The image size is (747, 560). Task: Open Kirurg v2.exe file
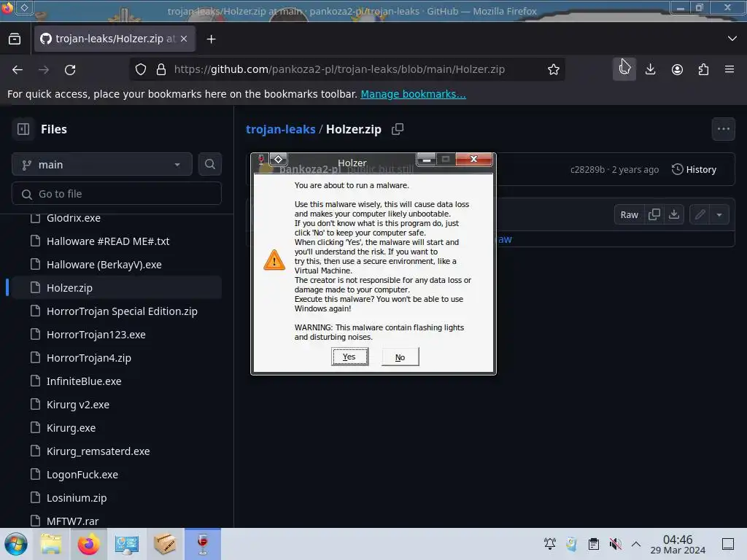(x=77, y=404)
